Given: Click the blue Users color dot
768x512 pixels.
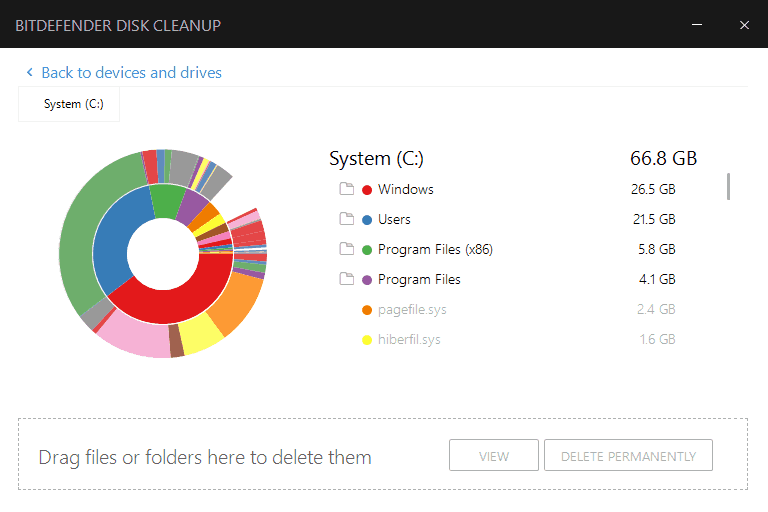Looking at the screenshot, I should coord(367,220).
